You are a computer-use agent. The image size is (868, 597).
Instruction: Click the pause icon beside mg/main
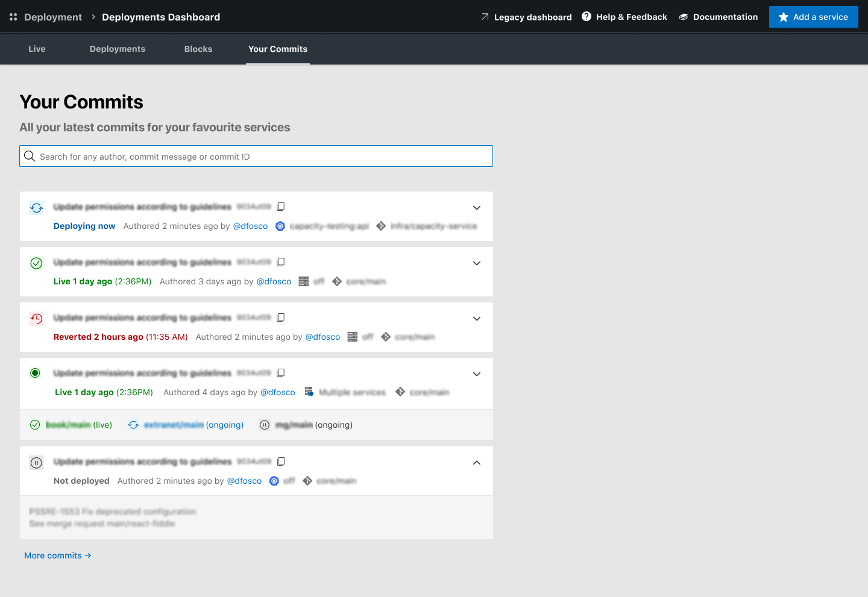(x=265, y=425)
